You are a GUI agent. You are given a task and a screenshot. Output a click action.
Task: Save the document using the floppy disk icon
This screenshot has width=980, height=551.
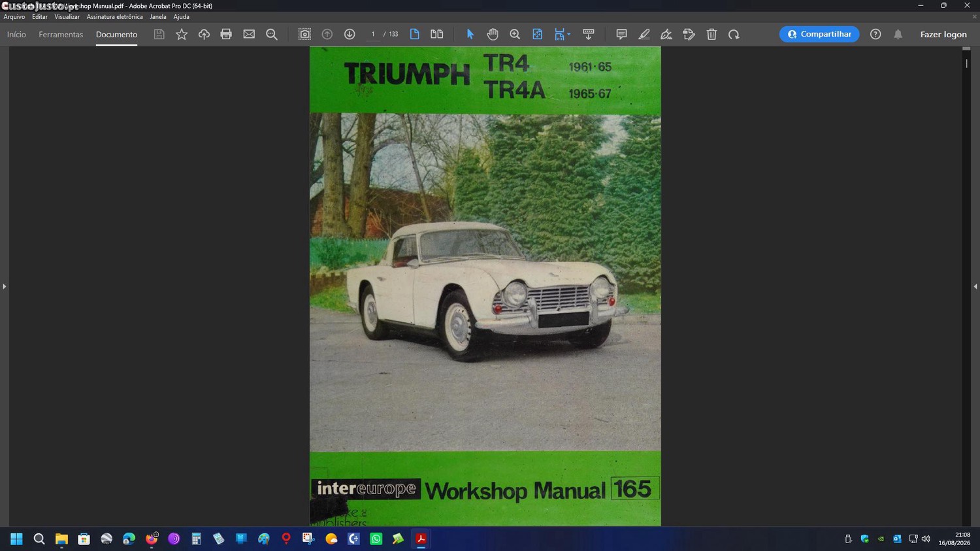click(x=159, y=35)
